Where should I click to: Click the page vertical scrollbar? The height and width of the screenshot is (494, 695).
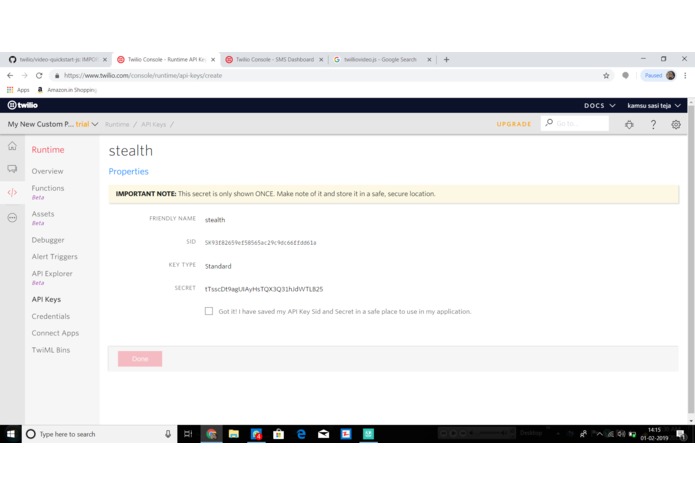tap(691, 261)
